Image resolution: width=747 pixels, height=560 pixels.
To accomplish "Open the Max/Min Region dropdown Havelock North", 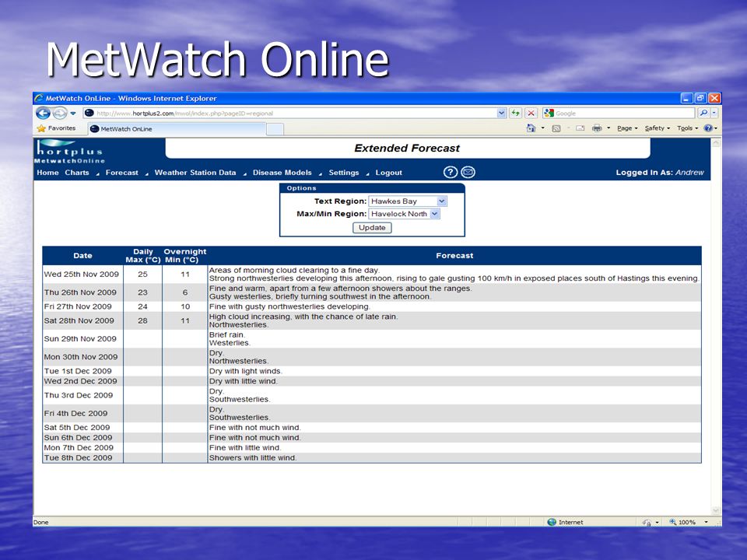I will coord(404,214).
